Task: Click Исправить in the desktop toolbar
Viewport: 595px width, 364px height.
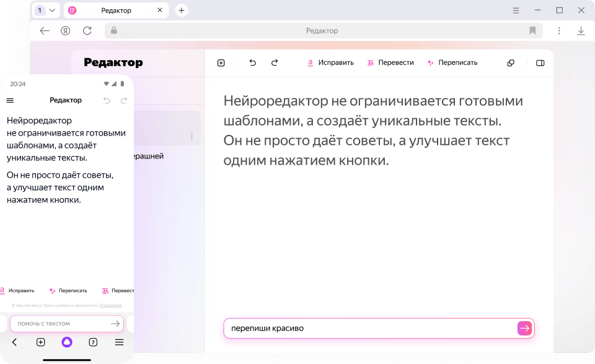Action: click(330, 63)
